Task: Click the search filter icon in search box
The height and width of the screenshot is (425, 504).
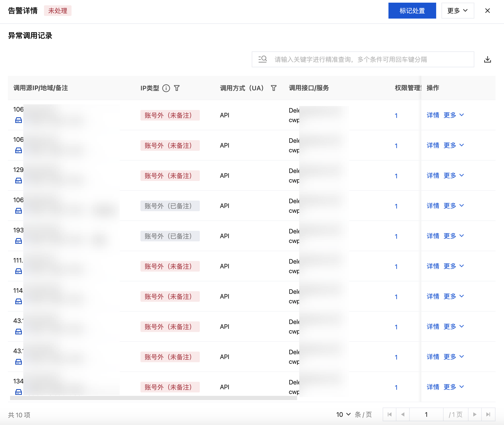Action: (x=263, y=59)
